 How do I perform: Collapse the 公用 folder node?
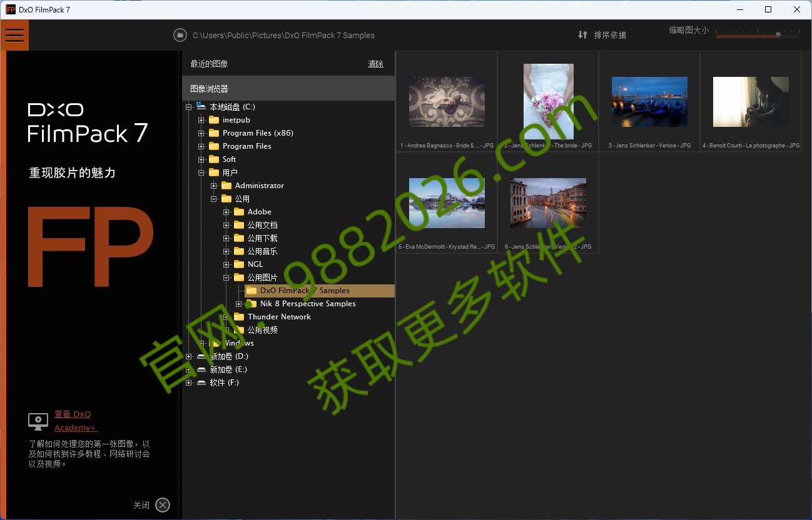(213, 198)
